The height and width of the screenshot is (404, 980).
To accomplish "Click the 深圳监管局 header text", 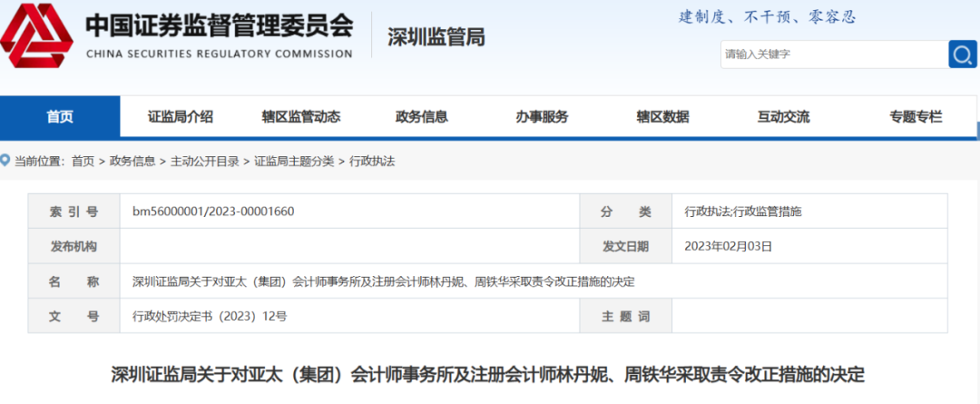I will pos(436,37).
